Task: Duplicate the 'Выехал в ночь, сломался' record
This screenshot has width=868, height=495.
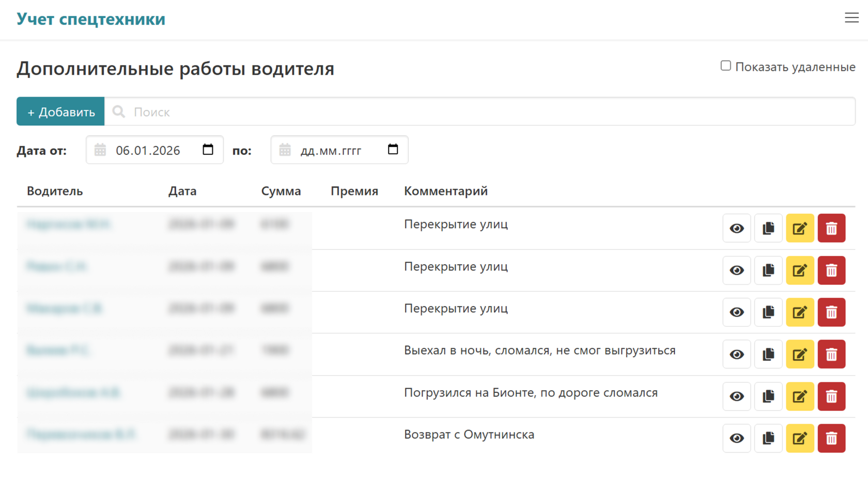Action: pyautogui.click(x=768, y=354)
